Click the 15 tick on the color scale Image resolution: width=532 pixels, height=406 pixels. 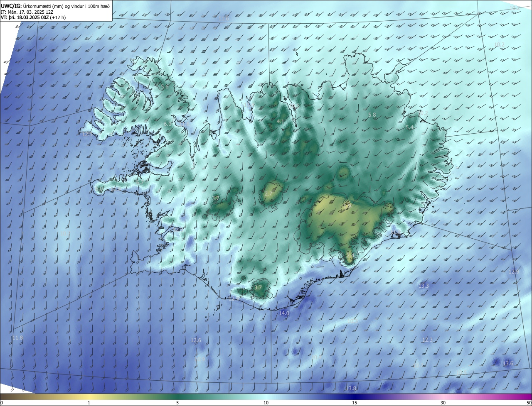click(355, 403)
